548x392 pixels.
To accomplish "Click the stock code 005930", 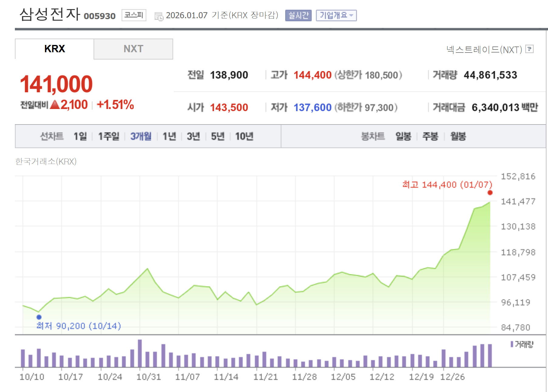I will [100, 16].
